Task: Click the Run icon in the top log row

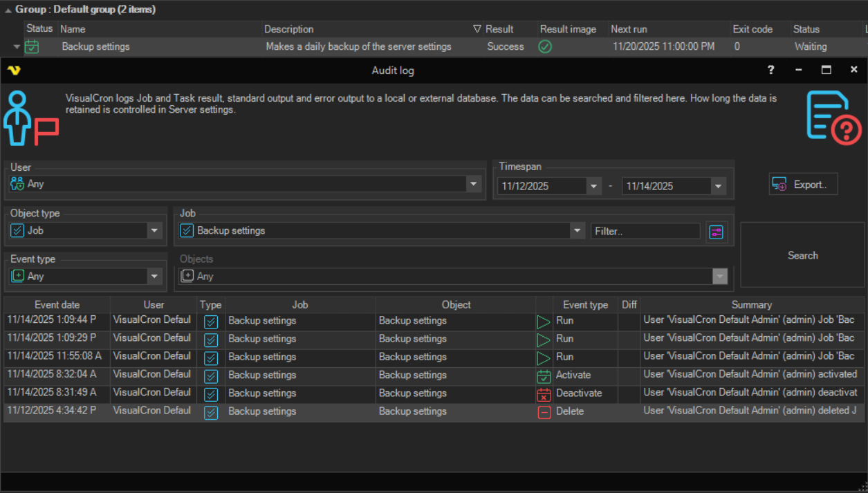Action: (x=544, y=322)
